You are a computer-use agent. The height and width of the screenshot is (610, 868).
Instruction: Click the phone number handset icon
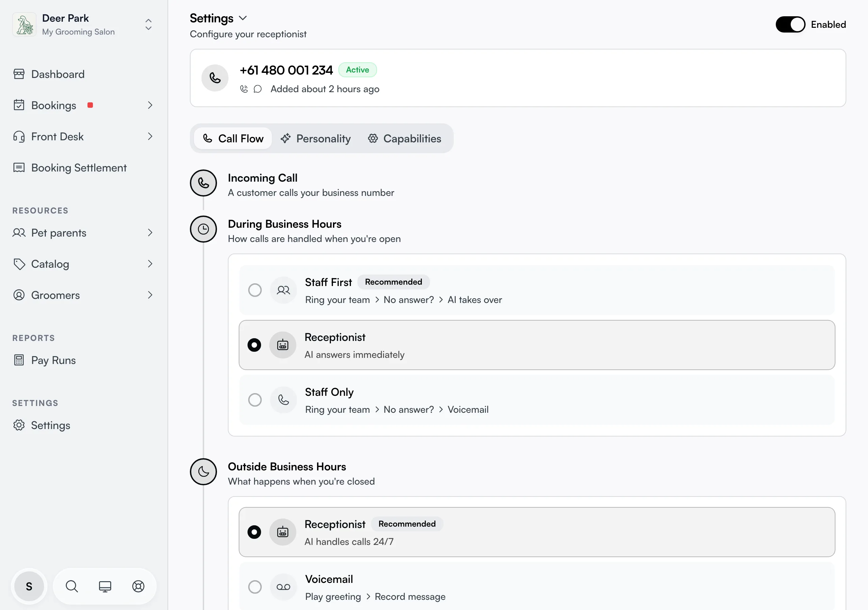tap(215, 78)
